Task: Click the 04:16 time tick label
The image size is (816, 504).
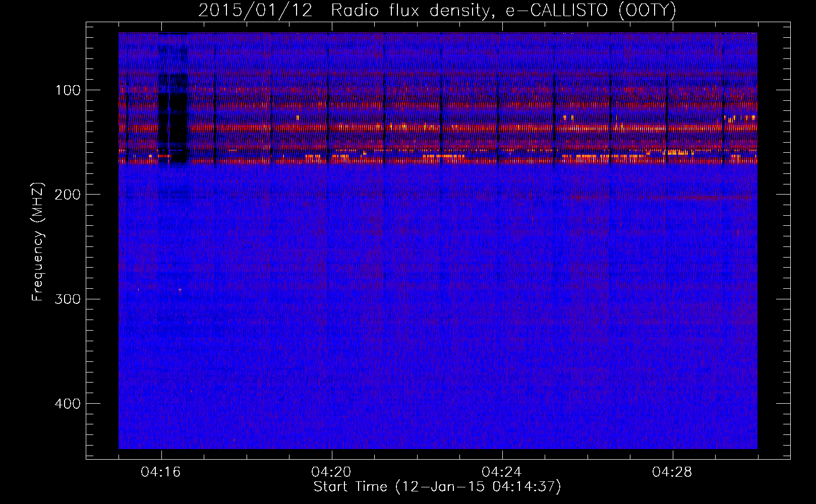Action: point(161,472)
